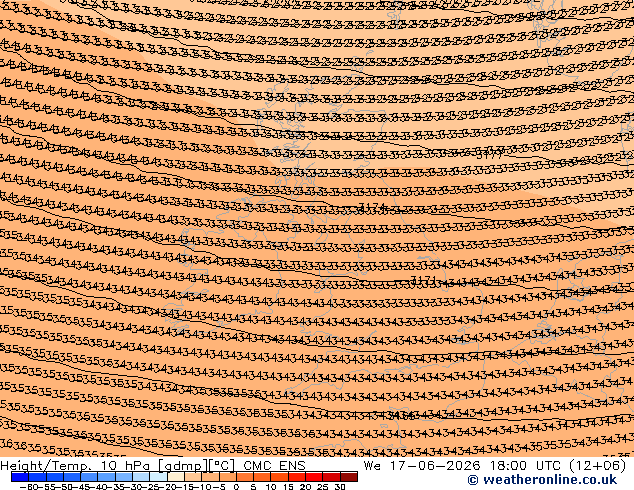Click the (12+06) forecast offset label
This screenshot has height=490, width=634.
598,466
